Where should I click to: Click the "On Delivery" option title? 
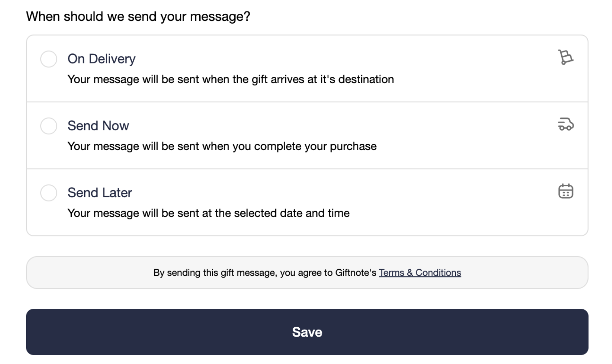[x=101, y=59]
